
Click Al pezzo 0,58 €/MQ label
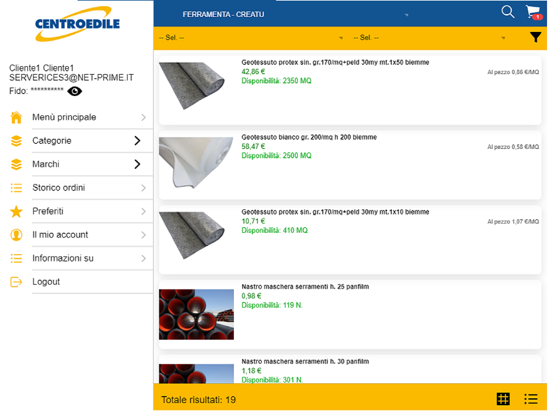point(513,147)
